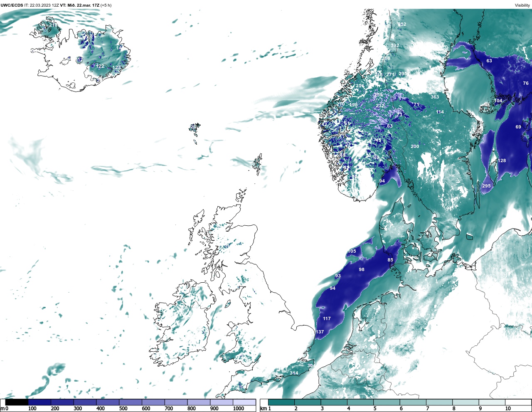Screen dimensions: 532x412
Task: Click the 123 value over Iceland
Action: [x=117, y=67]
